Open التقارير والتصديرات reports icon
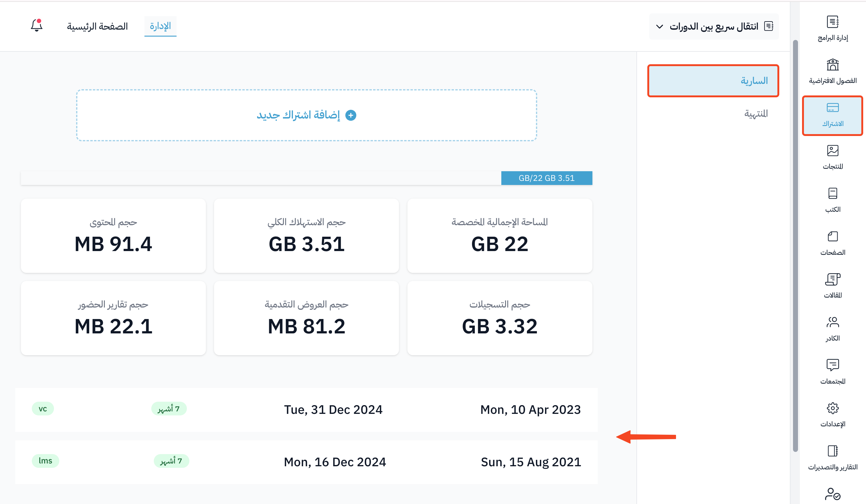The image size is (866, 504). tap(832, 451)
